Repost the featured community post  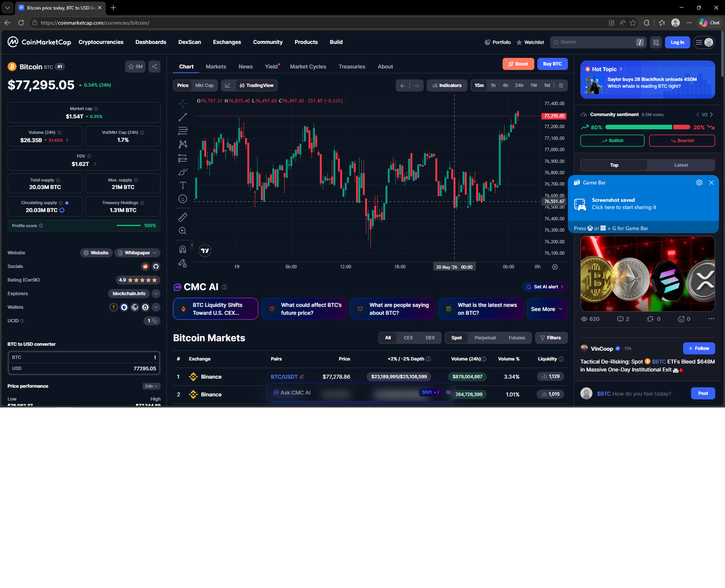click(x=653, y=319)
